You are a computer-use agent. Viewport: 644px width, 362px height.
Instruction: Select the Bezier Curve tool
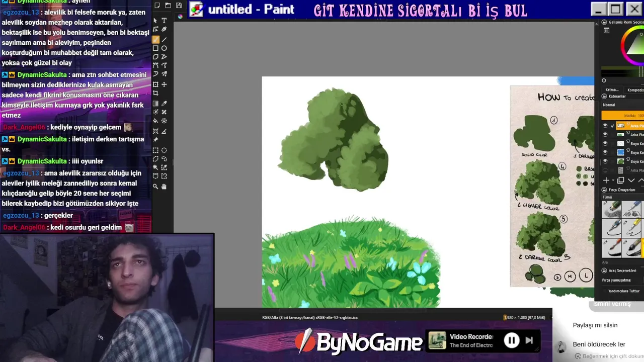click(155, 65)
